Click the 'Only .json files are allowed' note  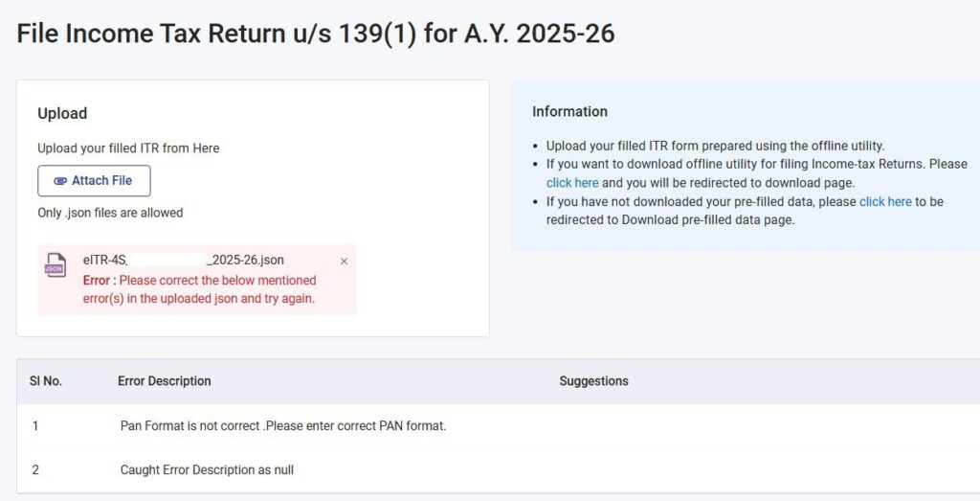point(110,213)
